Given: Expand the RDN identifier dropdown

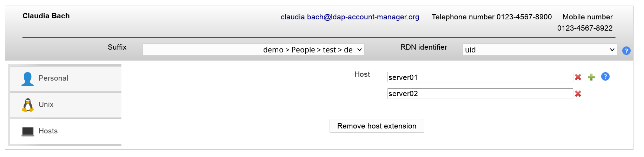Looking at the screenshot, I should (x=539, y=50).
